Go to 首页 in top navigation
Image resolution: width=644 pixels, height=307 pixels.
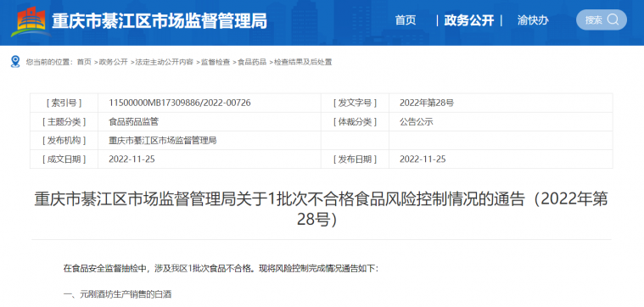coord(406,20)
